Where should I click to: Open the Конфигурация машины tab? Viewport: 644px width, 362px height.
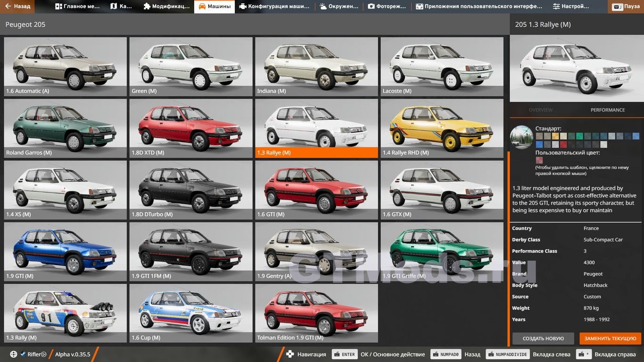[x=274, y=7]
